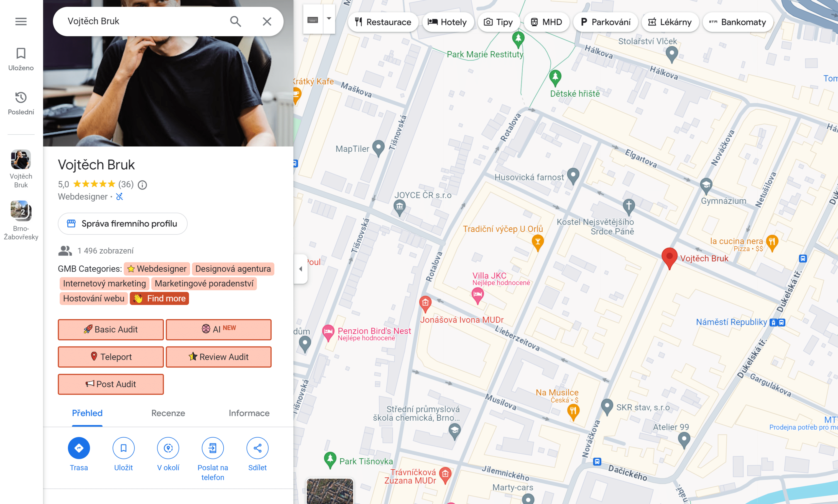
Task: Click the Trasa directions icon
Action: pos(79,448)
